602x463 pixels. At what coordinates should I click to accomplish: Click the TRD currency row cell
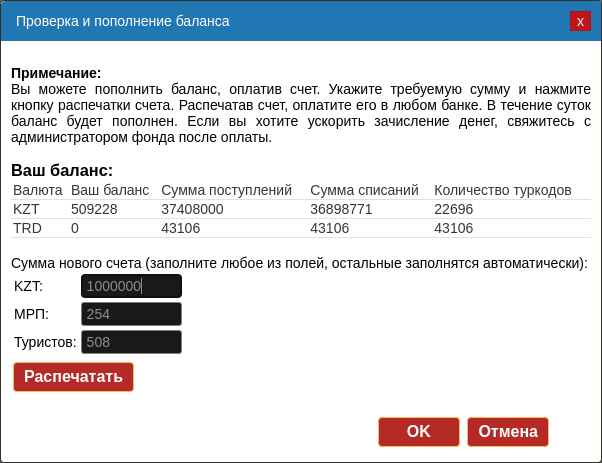[27, 228]
